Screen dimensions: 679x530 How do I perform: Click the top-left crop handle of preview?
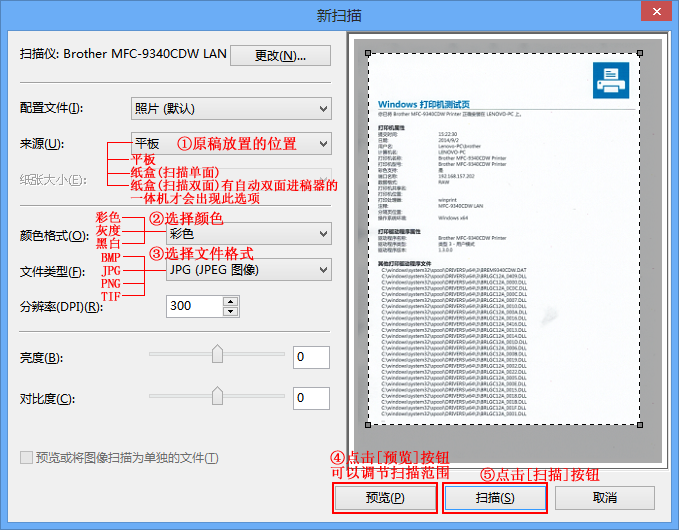368,53
